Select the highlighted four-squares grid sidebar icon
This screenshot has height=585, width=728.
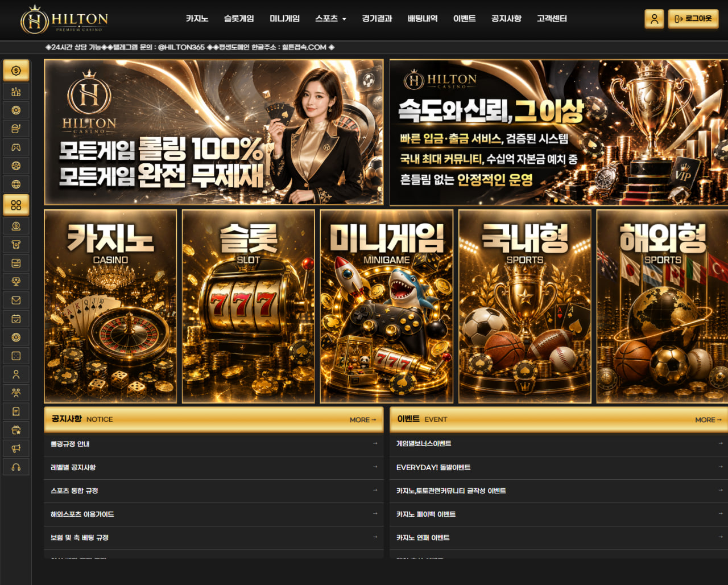(16, 205)
